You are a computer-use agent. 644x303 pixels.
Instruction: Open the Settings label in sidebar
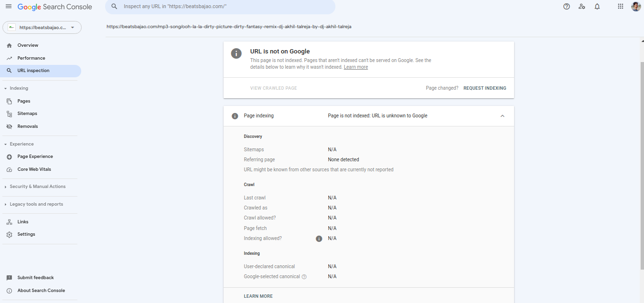click(26, 234)
